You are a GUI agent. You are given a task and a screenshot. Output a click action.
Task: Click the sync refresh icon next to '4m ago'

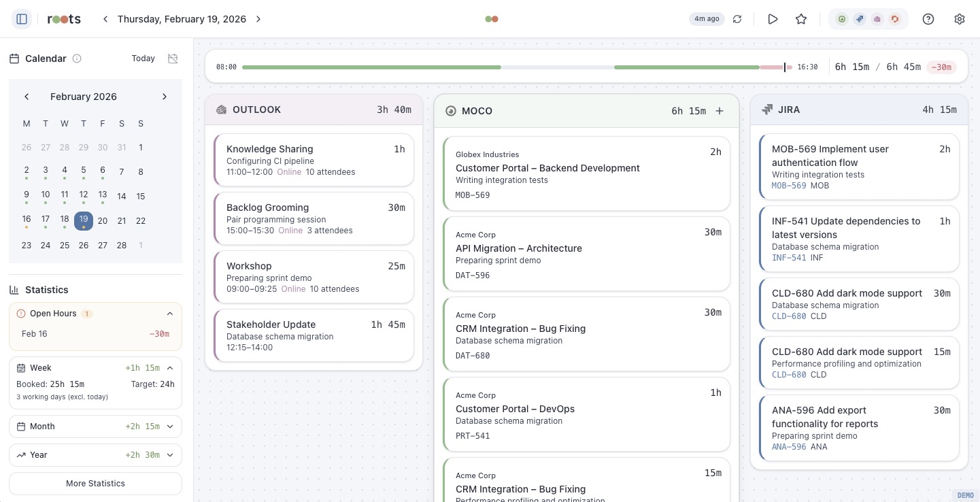pyautogui.click(x=737, y=19)
